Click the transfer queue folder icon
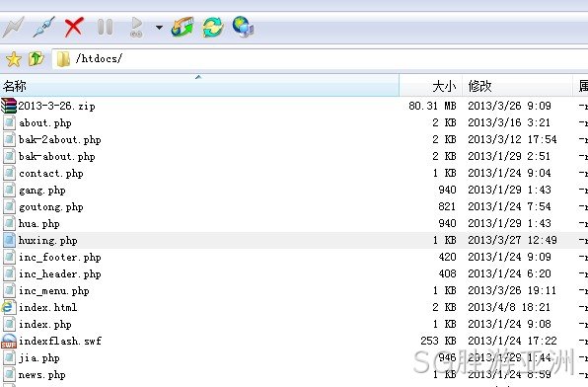This screenshot has height=387, width=588. click(183, 27)
